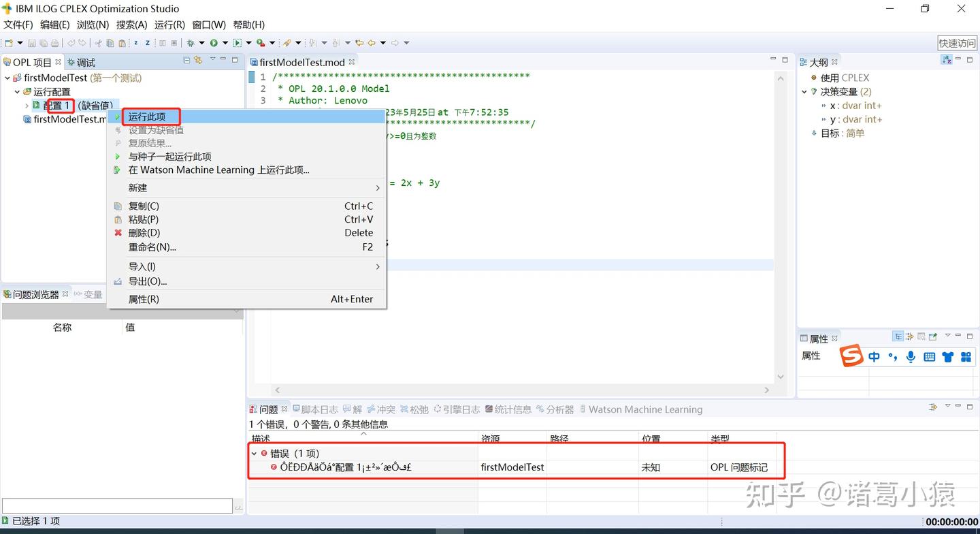Click the copy icon in the toolbar
This screenshot has width=980, height=534.
click(x=110, y=42)
